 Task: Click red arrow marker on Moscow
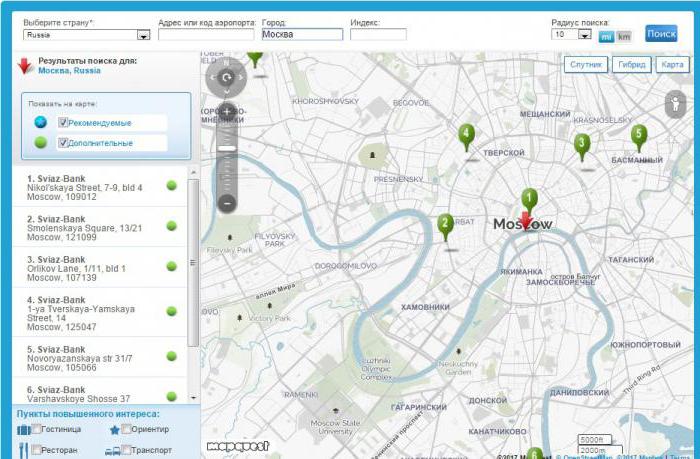click(x=526, y=221)
